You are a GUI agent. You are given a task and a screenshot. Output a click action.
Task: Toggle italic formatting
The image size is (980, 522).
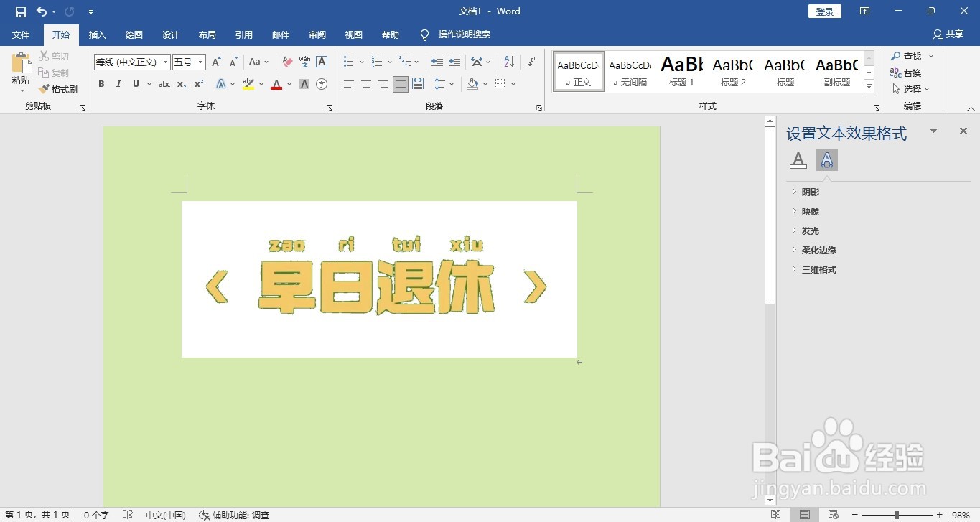pos(118,84)
